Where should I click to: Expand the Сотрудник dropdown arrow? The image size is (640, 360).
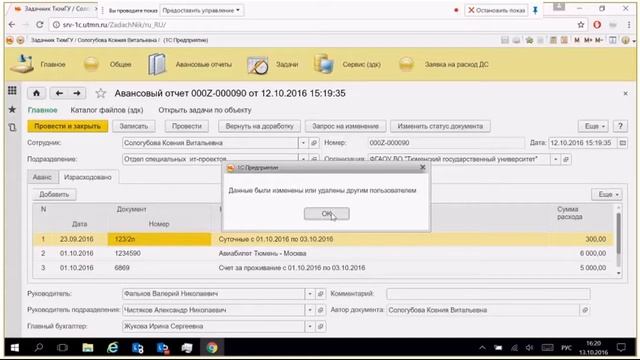pyautogui.click(x=303, y=143)
